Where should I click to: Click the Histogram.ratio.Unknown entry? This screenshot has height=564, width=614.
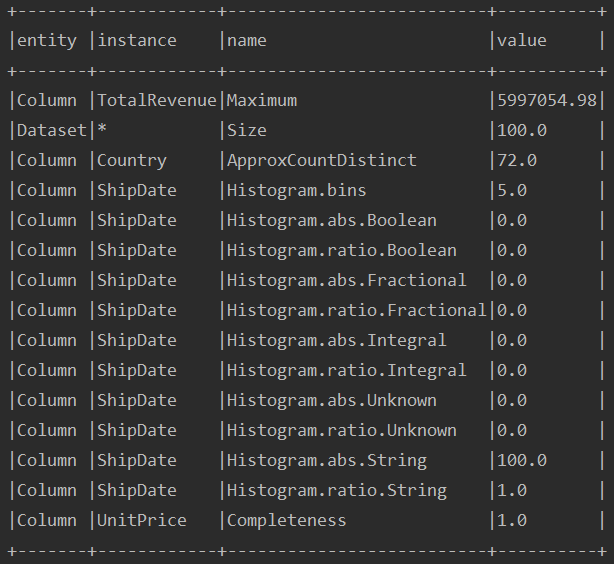point(341,430)
